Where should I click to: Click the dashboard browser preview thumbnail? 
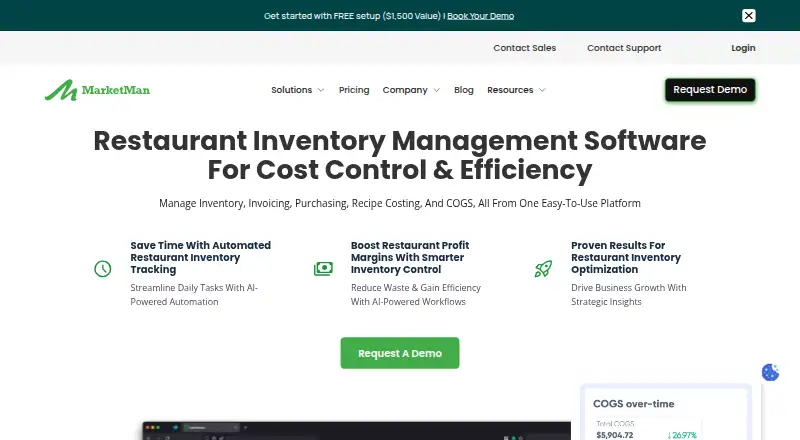357,431
